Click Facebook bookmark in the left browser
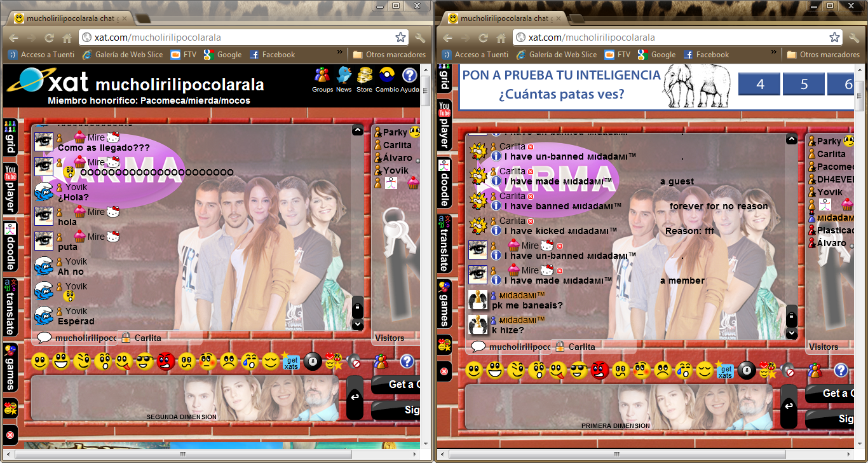 point(273,55)
